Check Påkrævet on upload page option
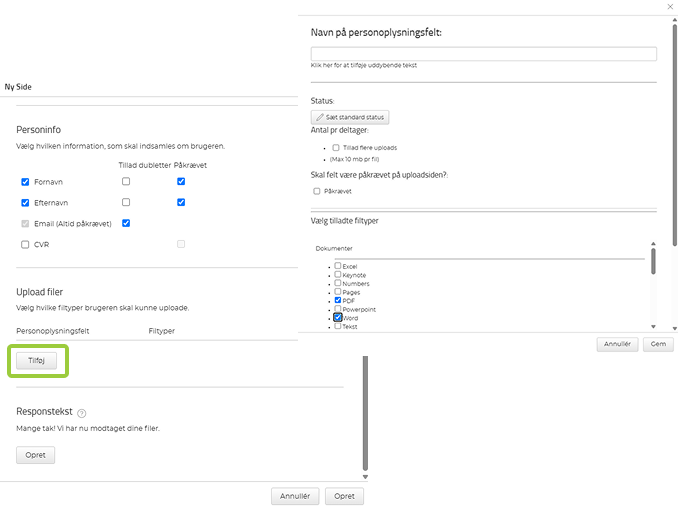The height and width of the screenshot is (510, 678). coord(317,190)
